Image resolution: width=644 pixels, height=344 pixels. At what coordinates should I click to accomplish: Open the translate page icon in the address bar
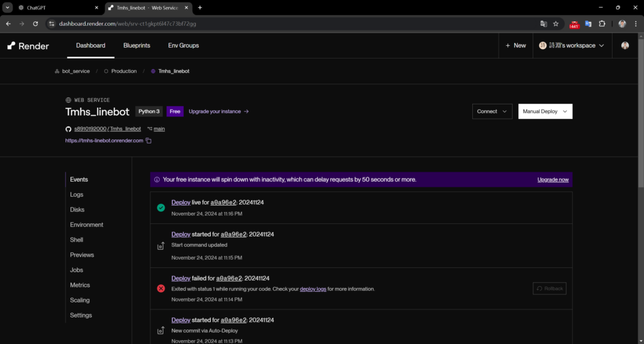[x=543, y=24]
